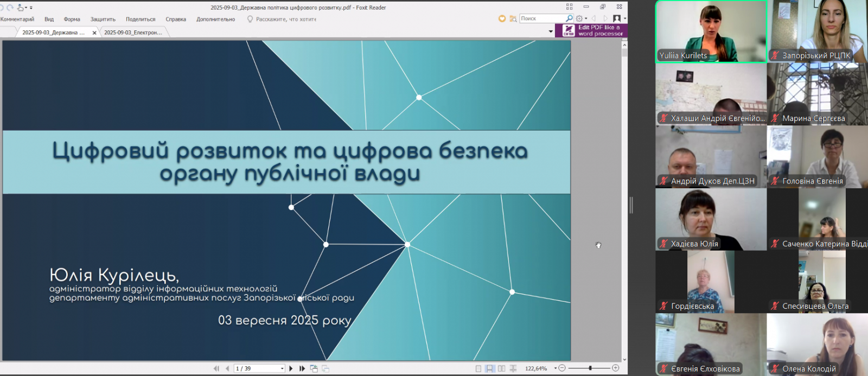Open the zoom percentage dropdown
The width and height of the screenshot is (868, 376).
click(x=555, y=368)
